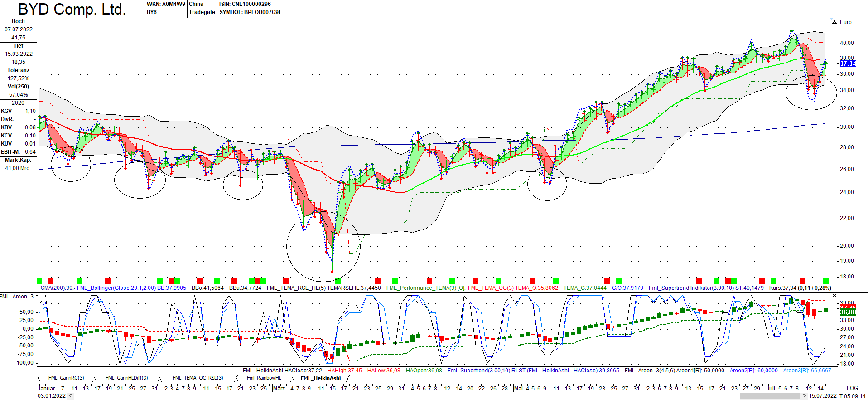The width and height of the screenshot is (868, 400).
Task: Click the T:05.09.14 timestamp in the corner
Action: click(852, 396)
